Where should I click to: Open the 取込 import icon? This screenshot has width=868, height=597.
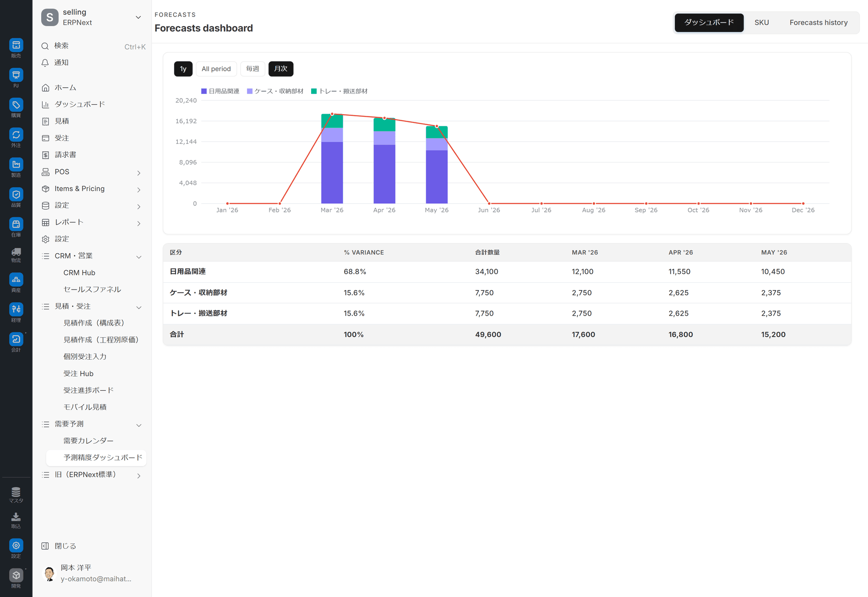coord(16,517)
